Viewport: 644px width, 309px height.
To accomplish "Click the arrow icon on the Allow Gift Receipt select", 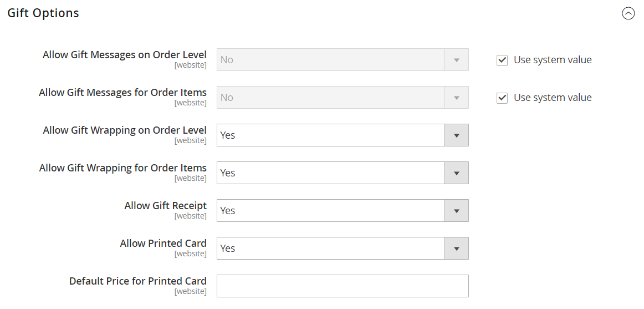I will pos(456,211).
